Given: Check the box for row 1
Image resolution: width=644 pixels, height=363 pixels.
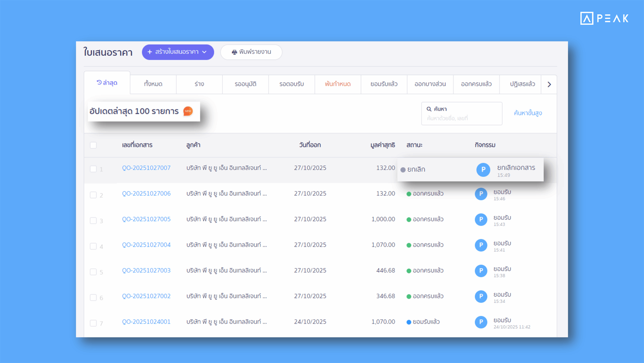Looking at the screenshot, I should click(93, 169).
